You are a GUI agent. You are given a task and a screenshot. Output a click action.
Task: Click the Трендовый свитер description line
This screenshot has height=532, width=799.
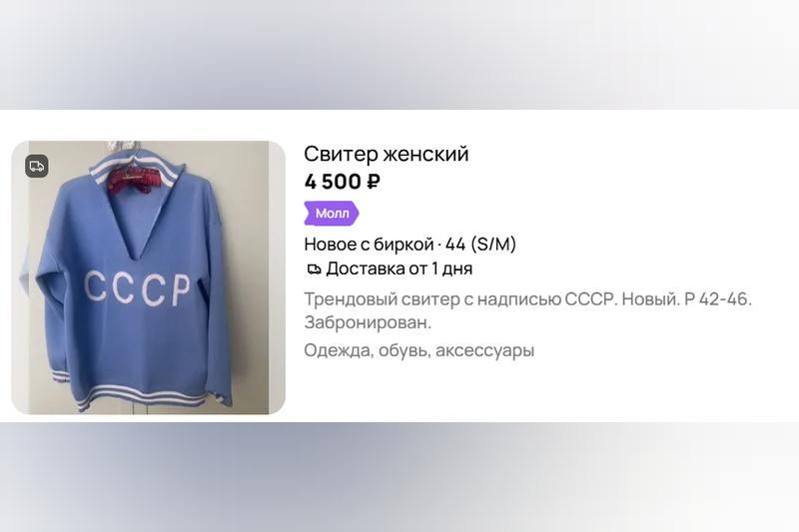(x=528, y=298)
